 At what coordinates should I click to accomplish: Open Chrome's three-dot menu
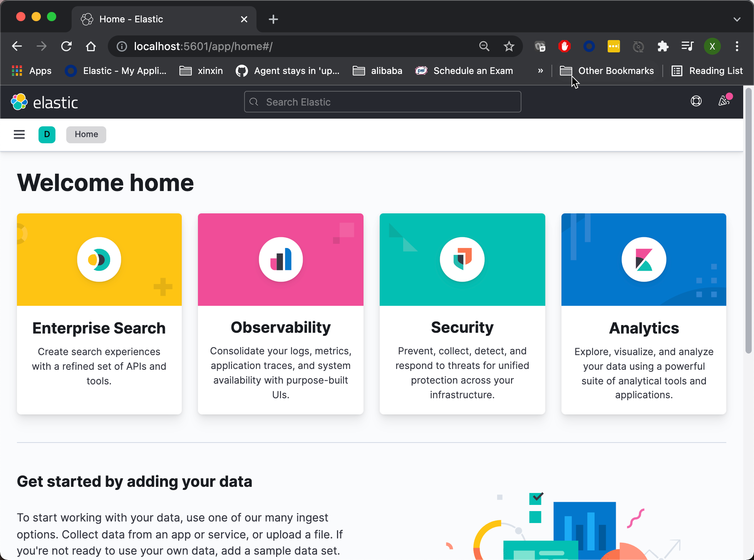coord(737,46)
